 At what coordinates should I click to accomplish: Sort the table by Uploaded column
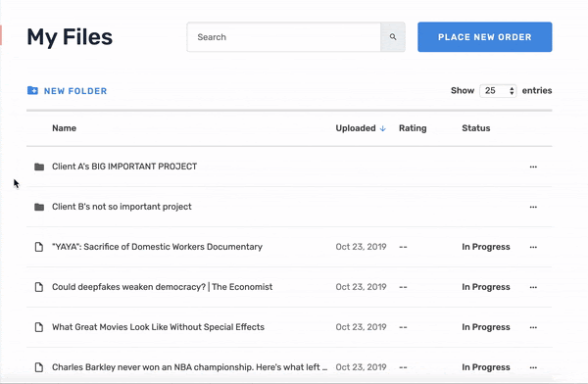[356, 128]
